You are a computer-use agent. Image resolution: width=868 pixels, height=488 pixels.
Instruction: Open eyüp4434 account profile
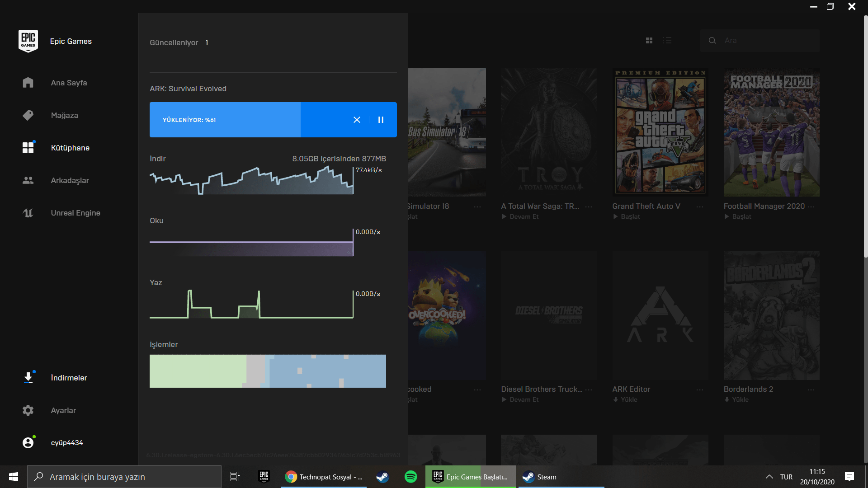[66, 443]
